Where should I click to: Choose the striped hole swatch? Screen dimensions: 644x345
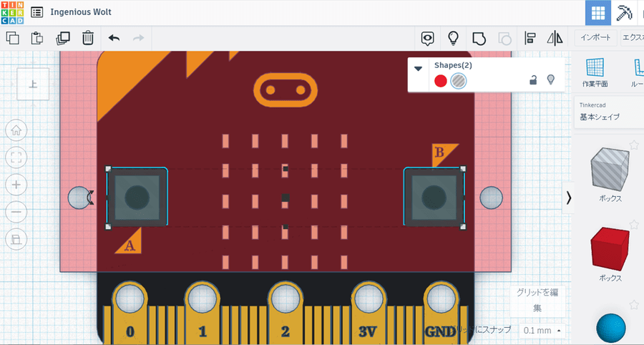pos(459,81)
